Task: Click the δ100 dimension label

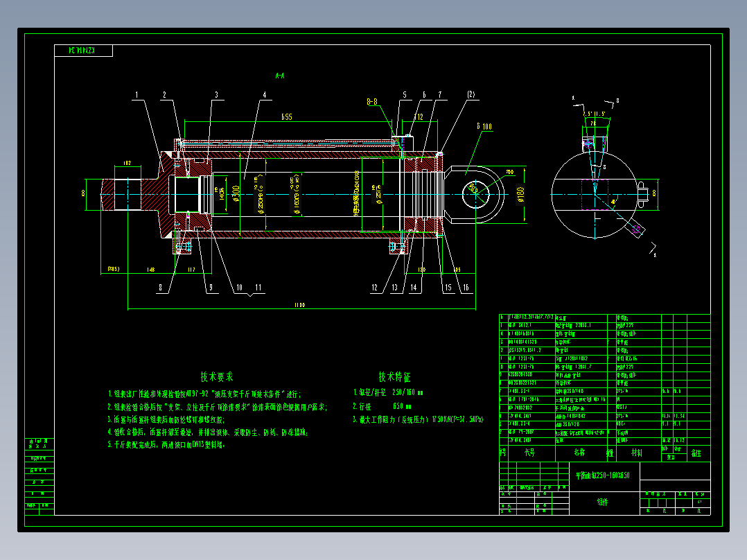Action: coord(484,126)
